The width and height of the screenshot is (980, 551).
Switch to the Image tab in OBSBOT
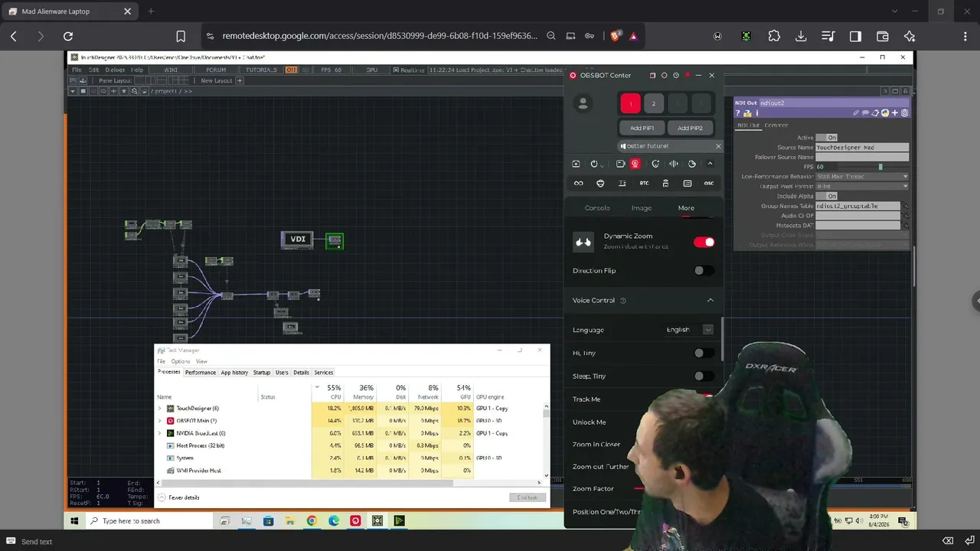click(x=642, y=208)
